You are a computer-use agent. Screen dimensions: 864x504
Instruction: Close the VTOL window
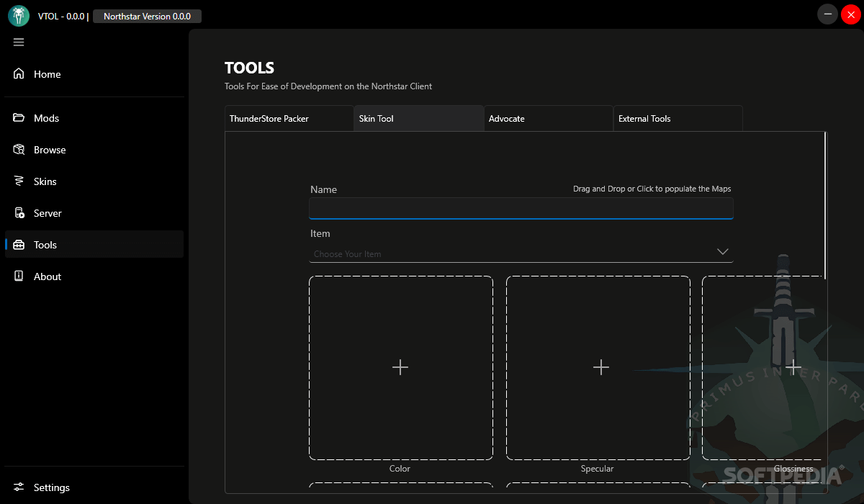[850, 15]
